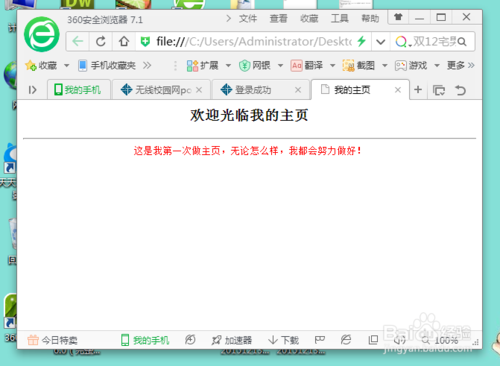The height and width of the screenshot is (366, 500).
Task: Open 今日特卖 in status bar
Action: 52,340
